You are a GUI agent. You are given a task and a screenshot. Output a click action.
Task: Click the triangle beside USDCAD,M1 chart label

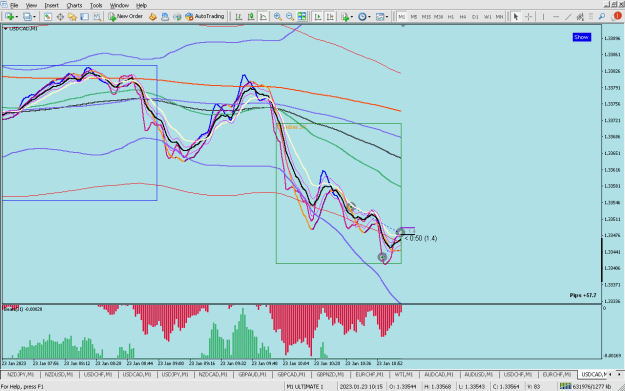pos(5,29)
